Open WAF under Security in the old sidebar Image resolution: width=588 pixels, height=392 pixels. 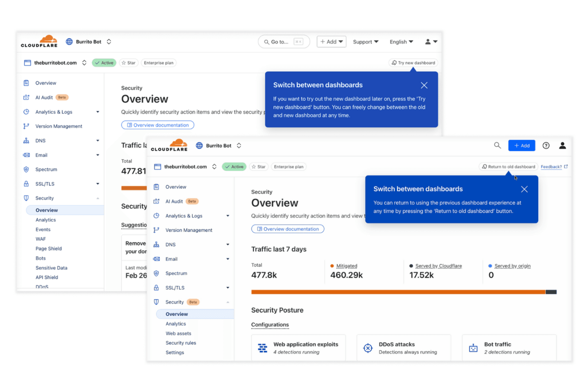[41, 239]
